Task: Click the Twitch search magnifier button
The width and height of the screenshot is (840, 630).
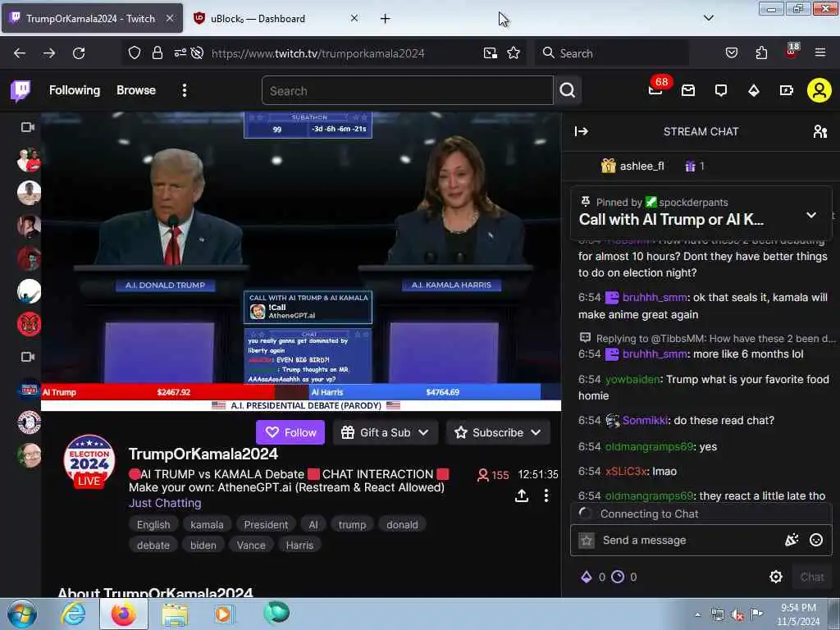Action: pyautogui.click(x=568, y=90)
